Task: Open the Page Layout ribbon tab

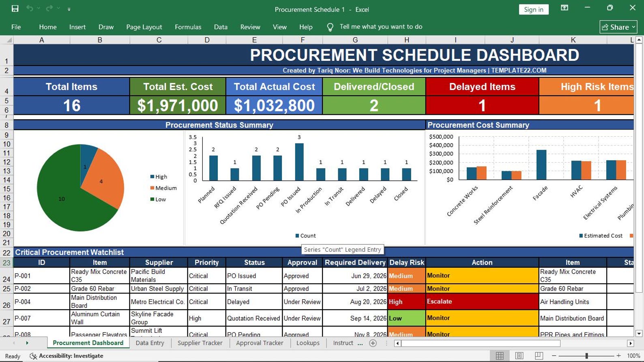Action: coord(144,27)
